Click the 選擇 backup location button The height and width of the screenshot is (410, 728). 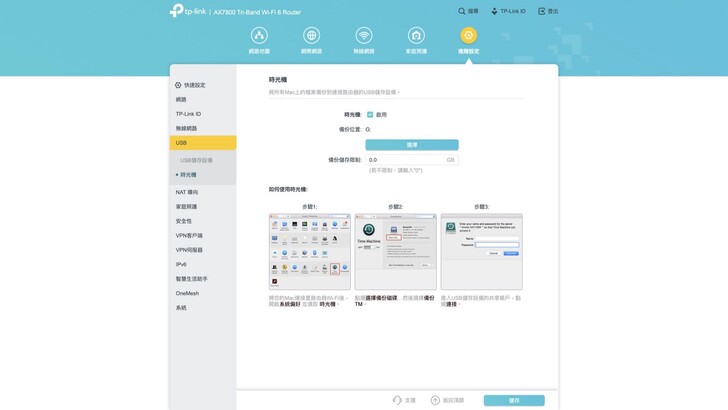(x=412, y=145)
